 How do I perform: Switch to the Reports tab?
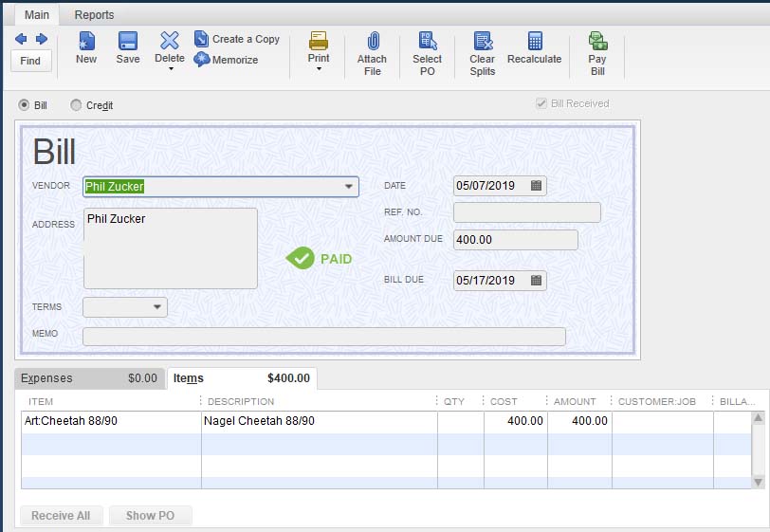94,15
